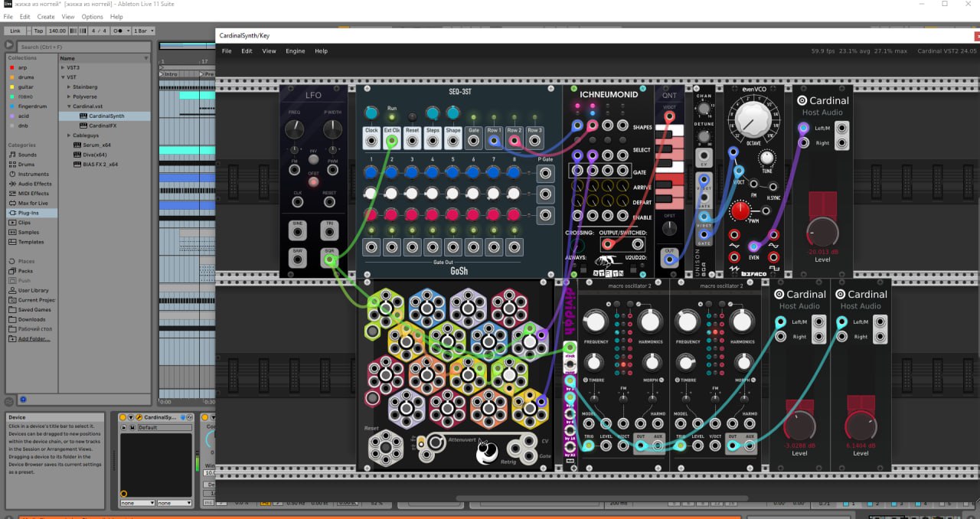Select the Intro locator in arrangement

169,74
